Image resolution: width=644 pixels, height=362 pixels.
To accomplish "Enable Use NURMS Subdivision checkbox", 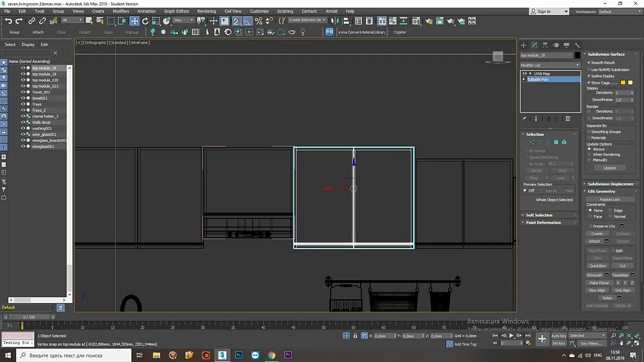I will [589, 70].
